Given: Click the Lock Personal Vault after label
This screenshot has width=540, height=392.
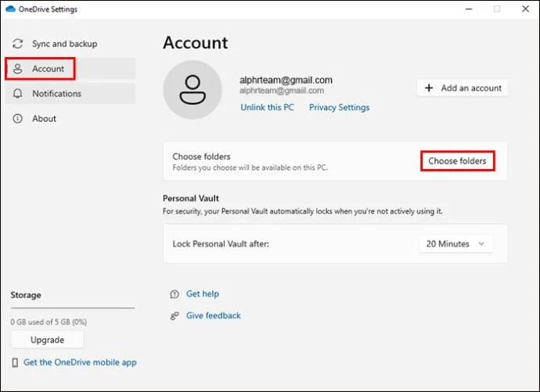Looking at the screenshot, I should [221, 244].
